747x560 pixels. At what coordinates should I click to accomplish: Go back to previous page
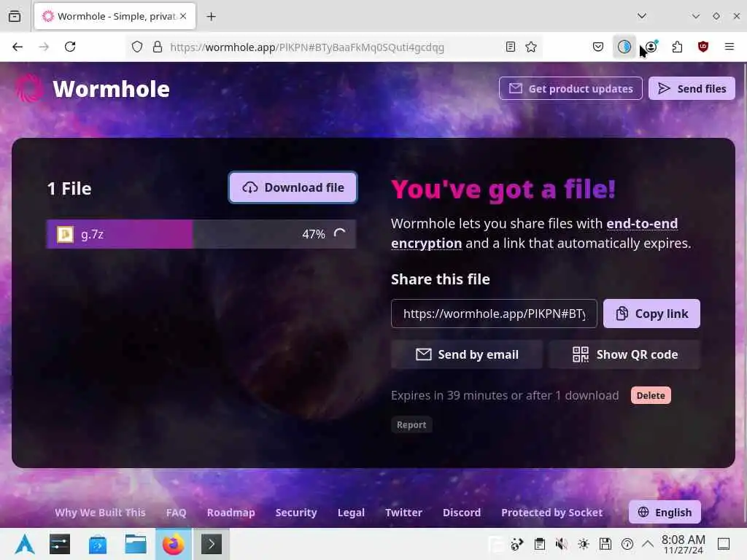coord(18,47)
